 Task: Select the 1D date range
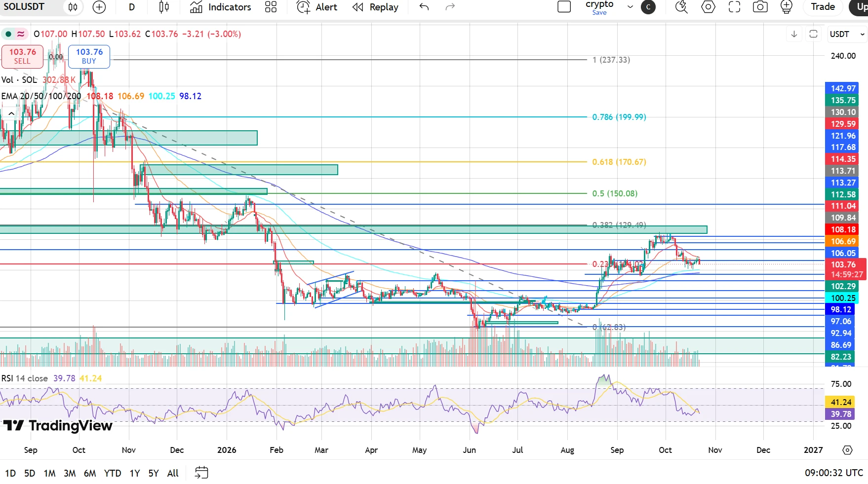coord(10,473)
